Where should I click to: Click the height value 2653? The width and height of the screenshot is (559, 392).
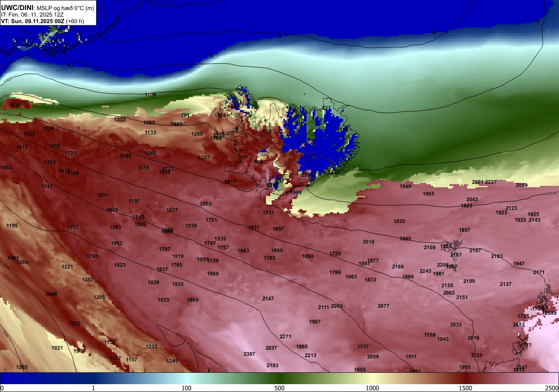519,325
